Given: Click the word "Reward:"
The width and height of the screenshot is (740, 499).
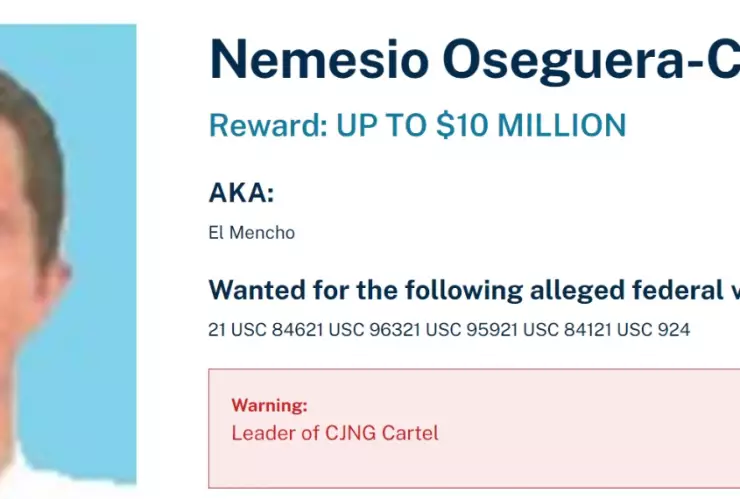Looking at the screenshot, I should click(x=266, y=126).
